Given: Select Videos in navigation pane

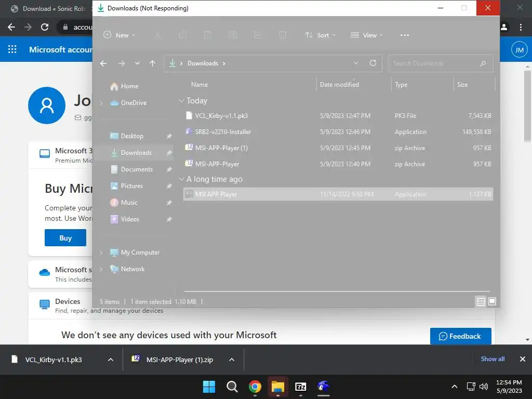Looking at the screenshot, I should tap(125, 219).
